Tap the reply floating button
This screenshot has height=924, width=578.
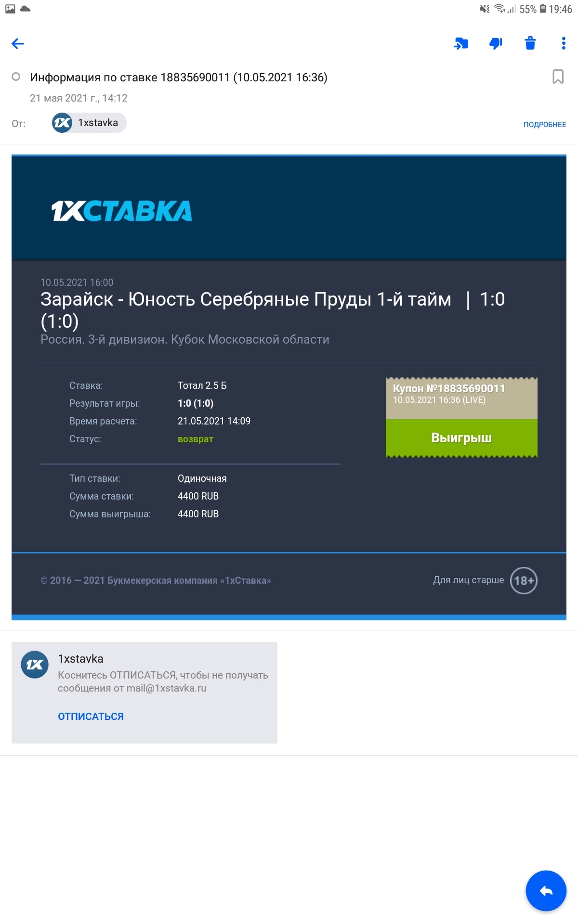(x=546, y=891)
